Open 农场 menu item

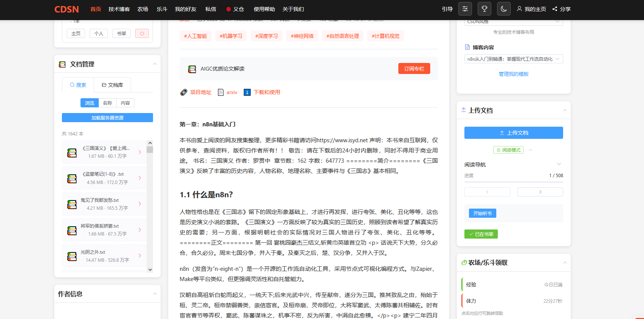(x=143, y=9)
